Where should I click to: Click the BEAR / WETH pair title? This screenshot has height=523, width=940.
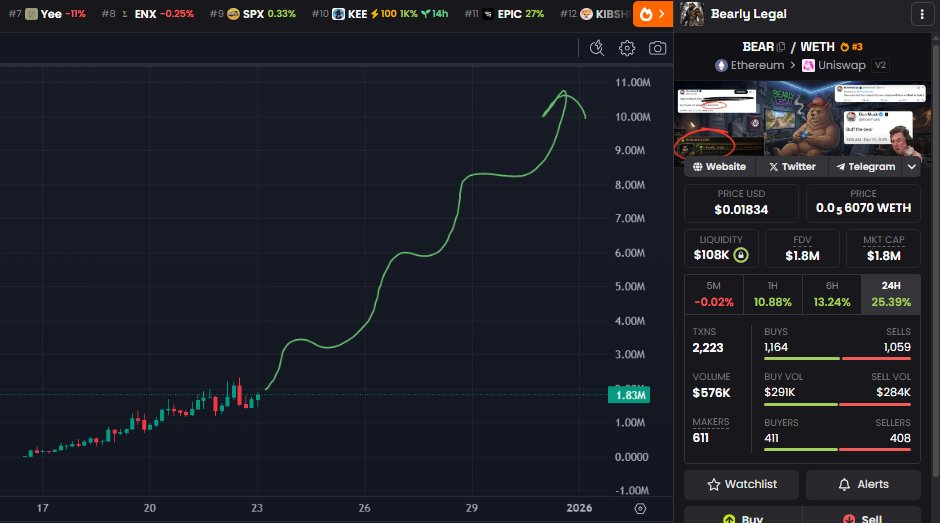point(788,47)
